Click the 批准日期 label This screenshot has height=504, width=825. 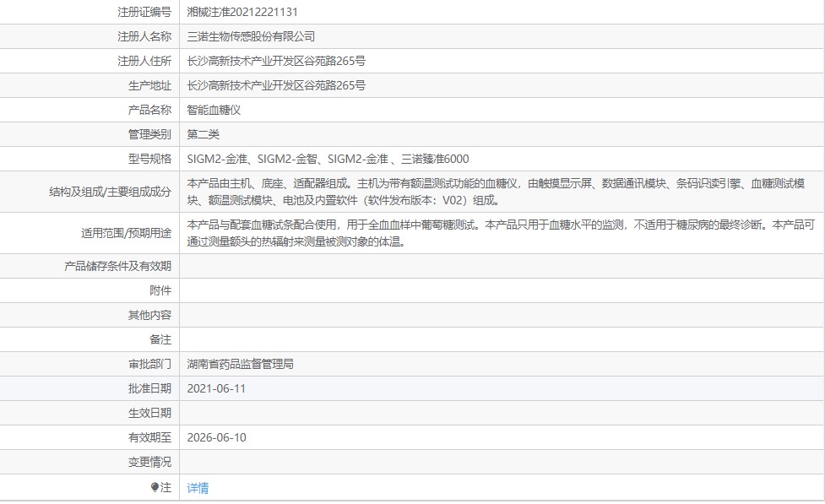pos(149,389)
